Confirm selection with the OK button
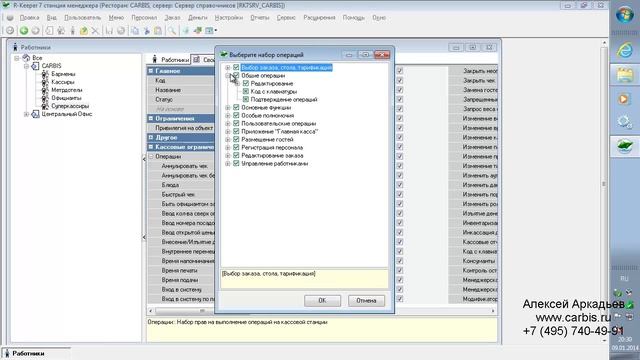Viewport: 640px width, 360px height. tap(322, 300)
